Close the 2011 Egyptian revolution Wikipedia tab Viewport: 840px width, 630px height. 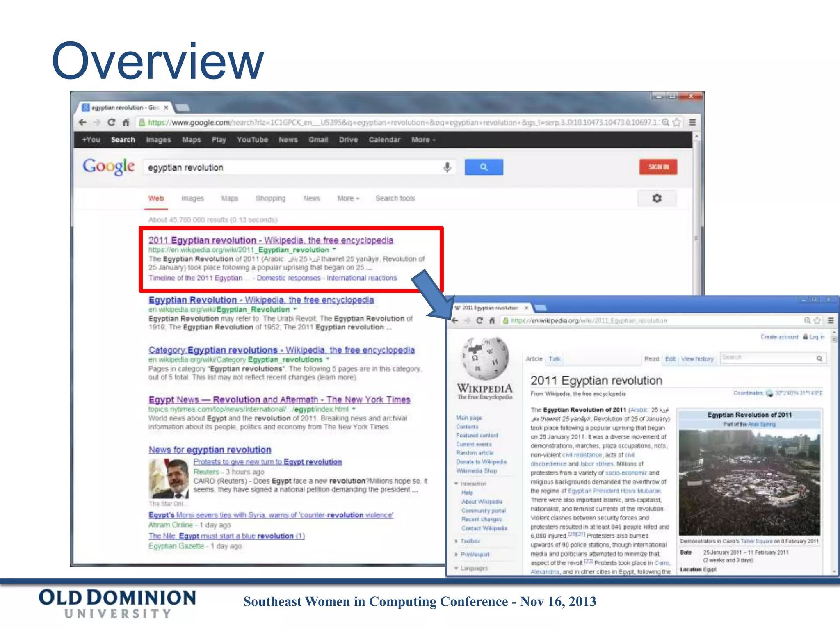[526, 308]
